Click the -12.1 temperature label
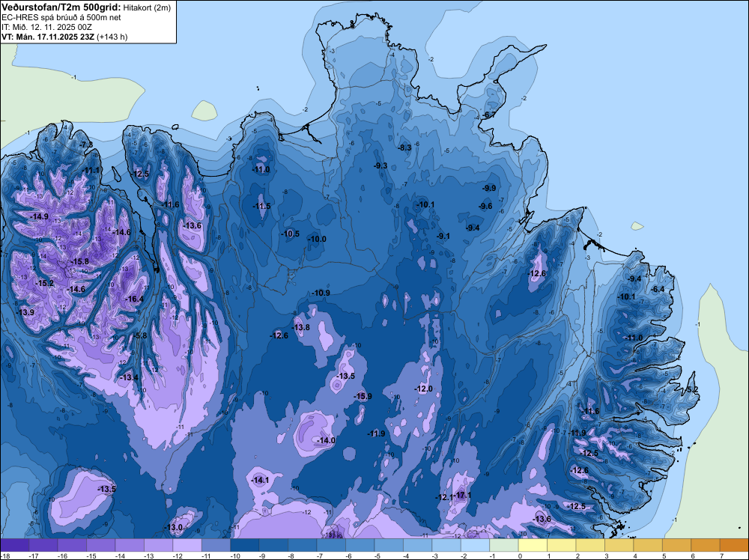The height and width of the screenshot is (560, 749). [x=444, y=497]
